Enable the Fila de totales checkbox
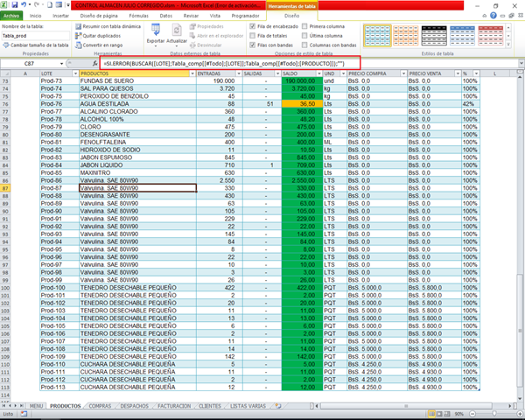Viewport: 525px width, 420px height. coord(253,36)
